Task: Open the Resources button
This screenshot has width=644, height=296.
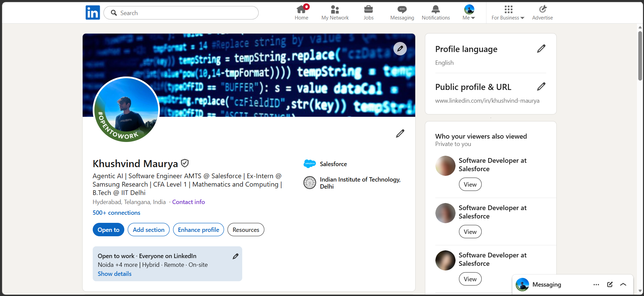Action: coord(246,230)
